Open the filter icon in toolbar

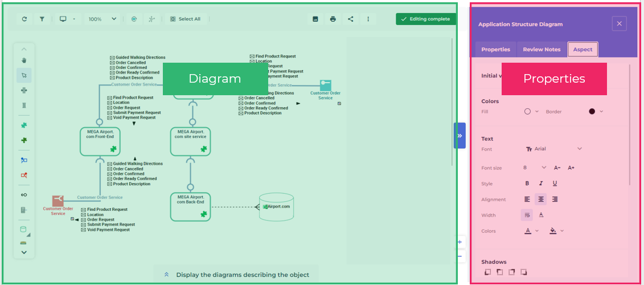tap(42, 19)
